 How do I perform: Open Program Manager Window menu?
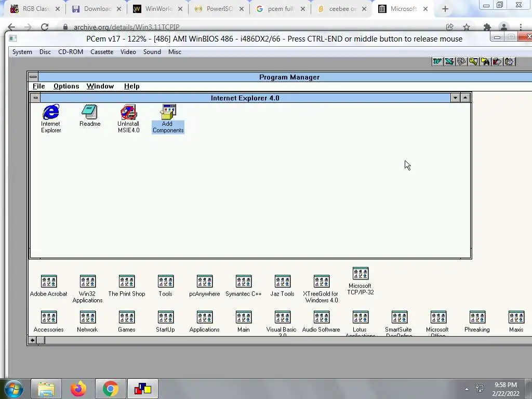coord(100,86)
